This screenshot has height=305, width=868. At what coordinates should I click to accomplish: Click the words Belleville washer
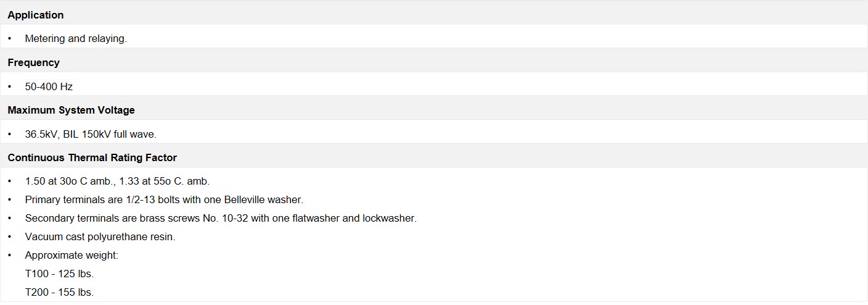(266, 200)
